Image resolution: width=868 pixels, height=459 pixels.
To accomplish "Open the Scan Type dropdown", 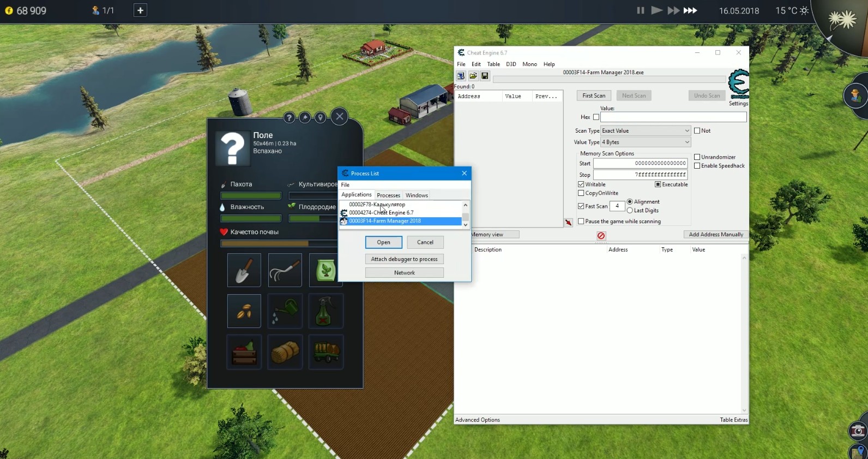I will click(x=646, y=131).
